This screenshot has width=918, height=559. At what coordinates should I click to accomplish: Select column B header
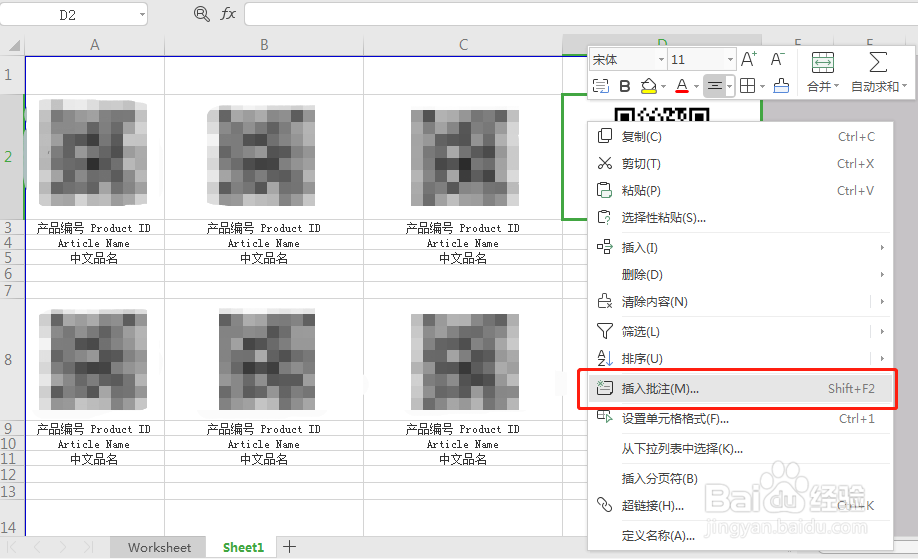264,45
